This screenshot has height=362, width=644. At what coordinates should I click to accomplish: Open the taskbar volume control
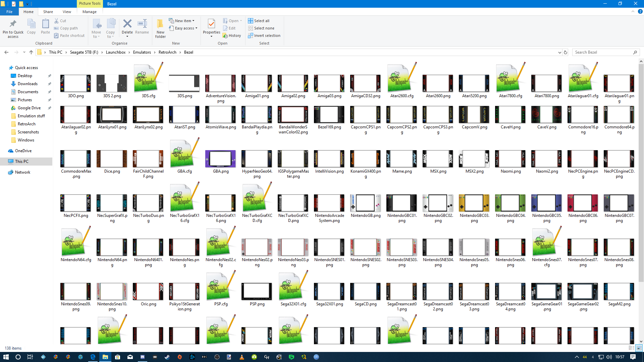click(x=609, y=357)
